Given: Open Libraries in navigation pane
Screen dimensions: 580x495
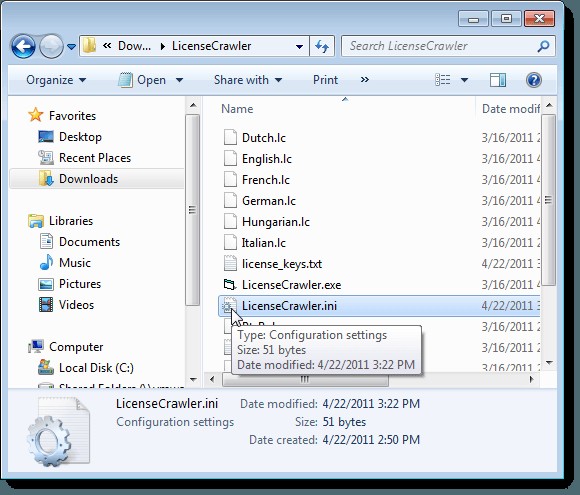Looking at the screenshot, I should [x=71, y=221].
